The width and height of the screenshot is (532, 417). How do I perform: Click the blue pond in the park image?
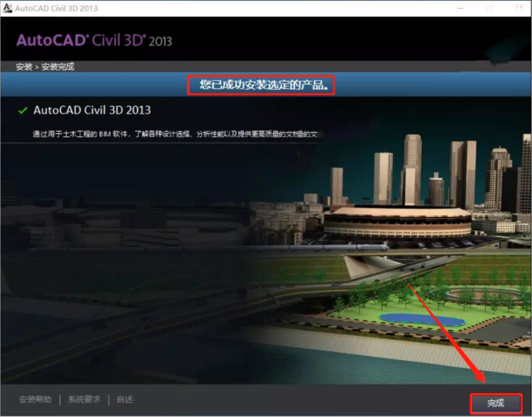[421, 319]
